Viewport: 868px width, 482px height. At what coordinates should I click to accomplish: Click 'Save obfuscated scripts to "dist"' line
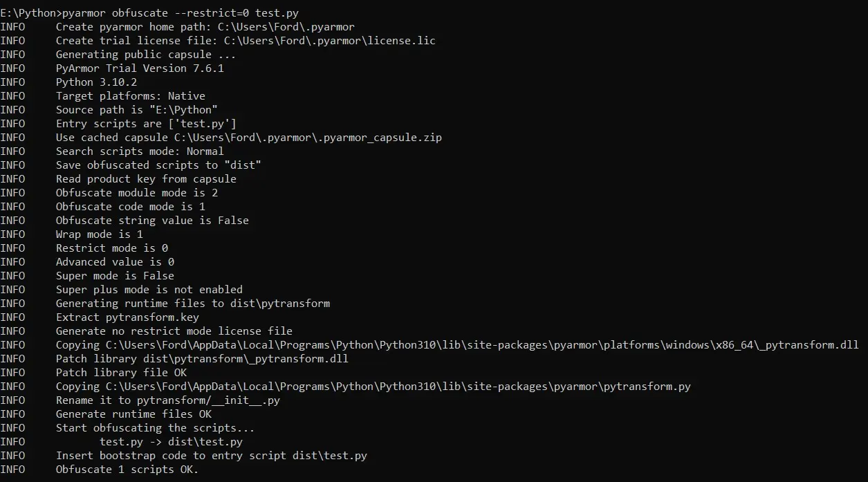pyautogui.click(x=158, y=165)
